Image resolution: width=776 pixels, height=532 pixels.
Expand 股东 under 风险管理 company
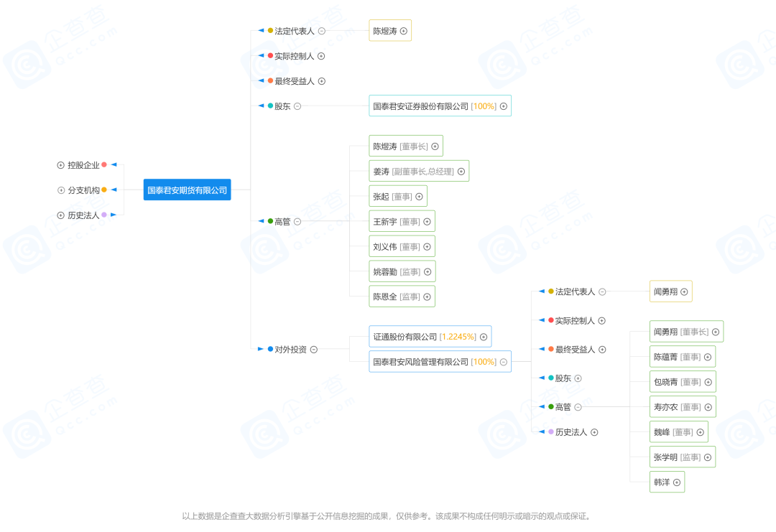(578, 379)
